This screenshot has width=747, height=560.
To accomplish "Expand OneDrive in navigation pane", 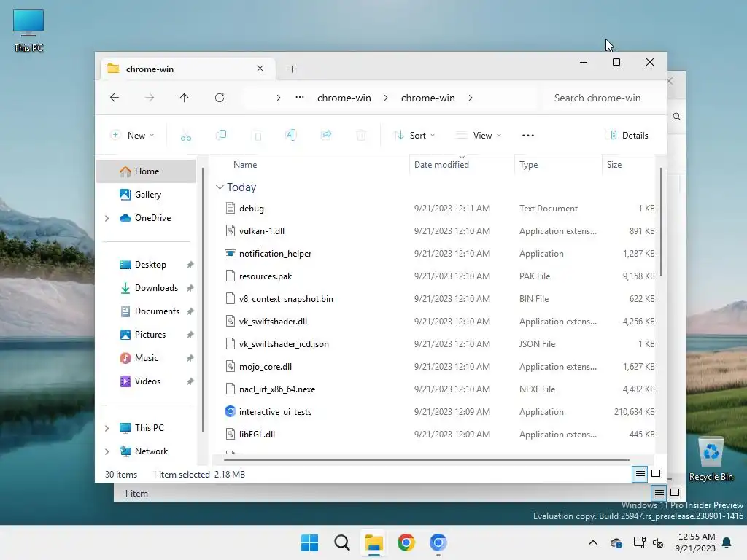I will 107,218.
